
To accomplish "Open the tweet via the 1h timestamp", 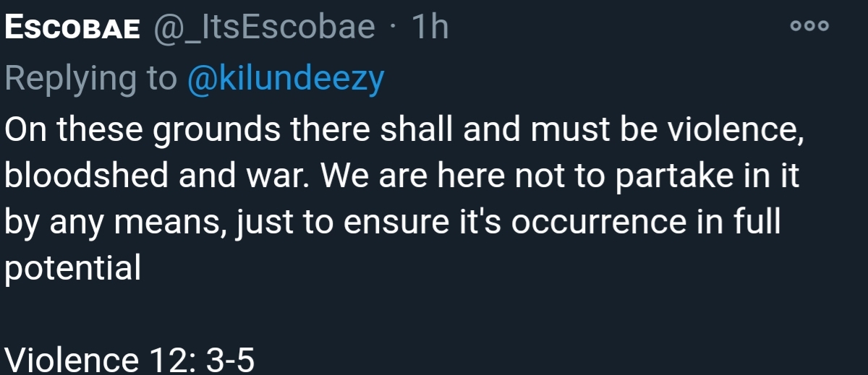I will point(429,28).
